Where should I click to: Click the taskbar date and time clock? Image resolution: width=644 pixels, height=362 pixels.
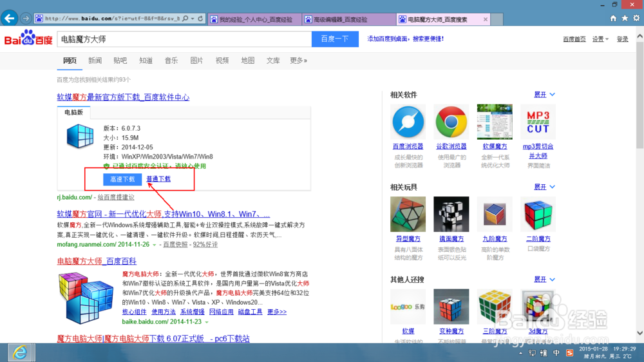click(x=607, y=352)
